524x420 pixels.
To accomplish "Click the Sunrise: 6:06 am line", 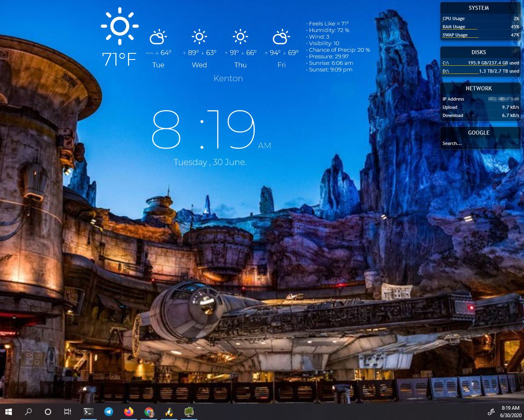I will [x=330, y=63].
